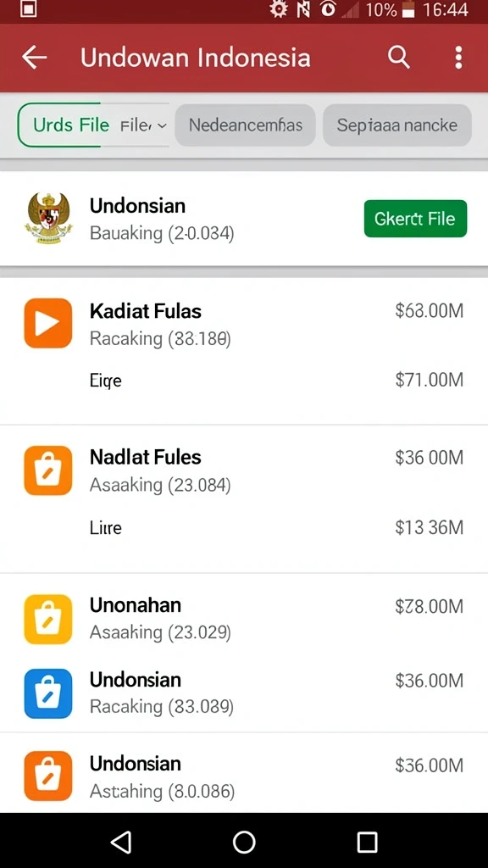Open the orange play icon for Kadiat Fulas
This screenshot has width=488, height=868.
coord(48,323)
